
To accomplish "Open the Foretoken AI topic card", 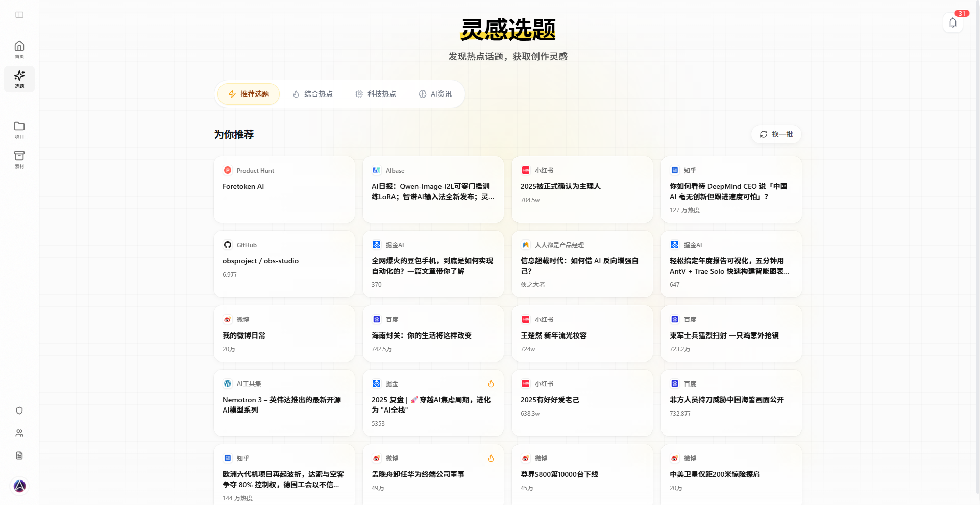I will (284, 189).
